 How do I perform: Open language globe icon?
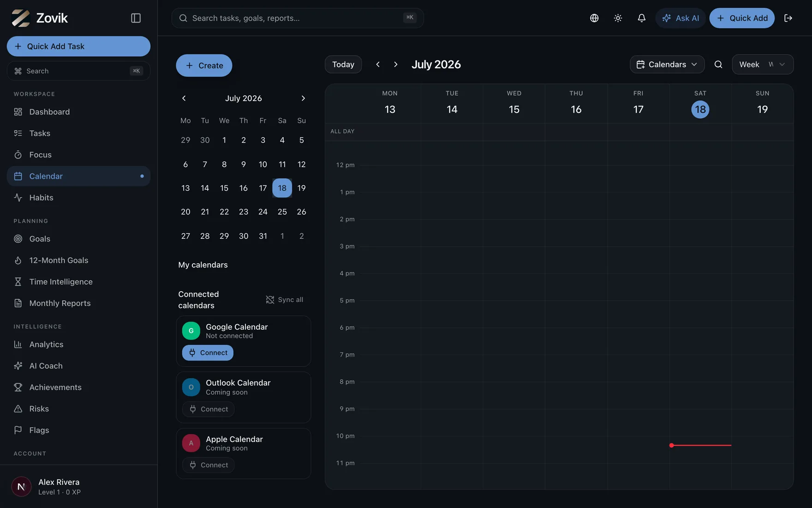click(594, 18)
